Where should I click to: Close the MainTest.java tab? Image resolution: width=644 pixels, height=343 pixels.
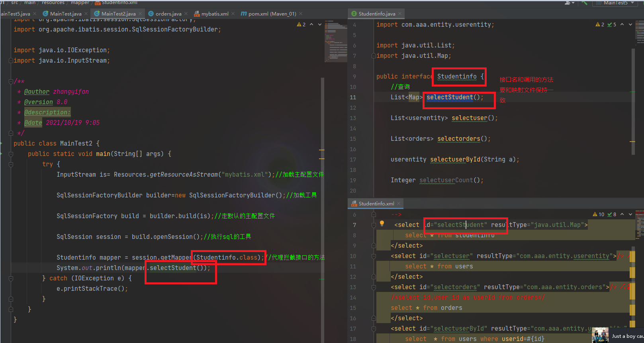coord(86,14)
